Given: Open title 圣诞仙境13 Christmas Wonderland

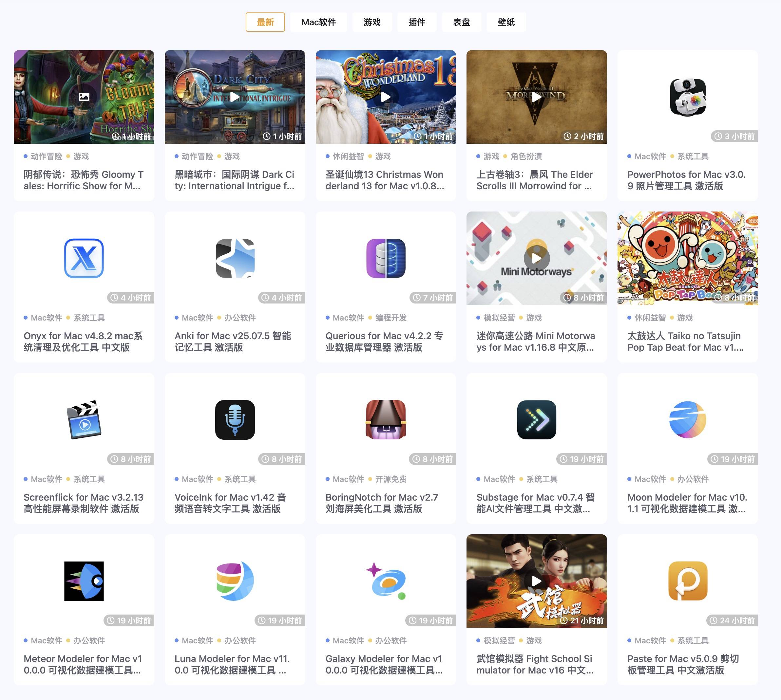Looking at the screenshot, I should click(x=385, y=180).
